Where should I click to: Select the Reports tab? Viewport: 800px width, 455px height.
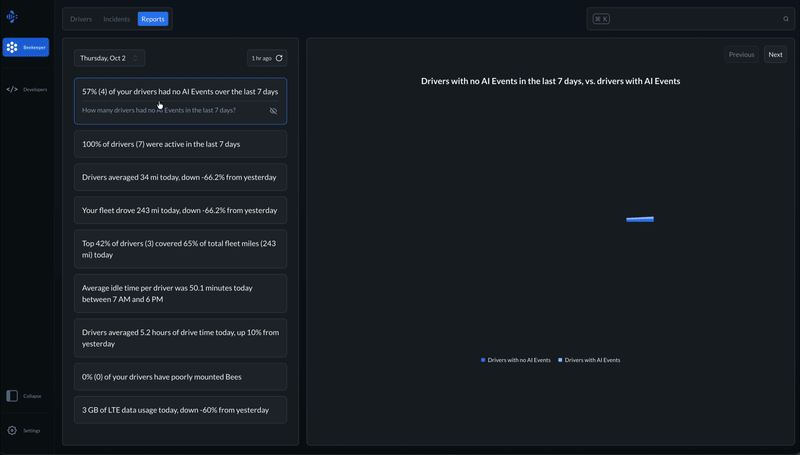point(153,19)
